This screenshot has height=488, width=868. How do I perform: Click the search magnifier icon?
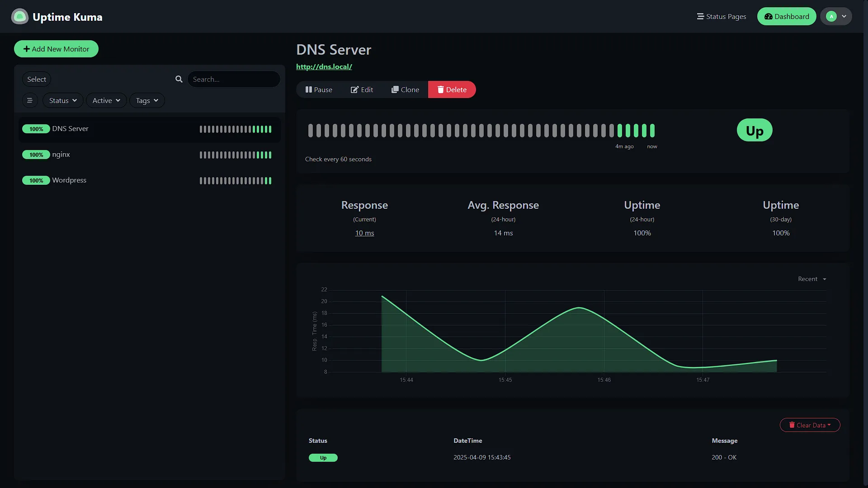179,79
